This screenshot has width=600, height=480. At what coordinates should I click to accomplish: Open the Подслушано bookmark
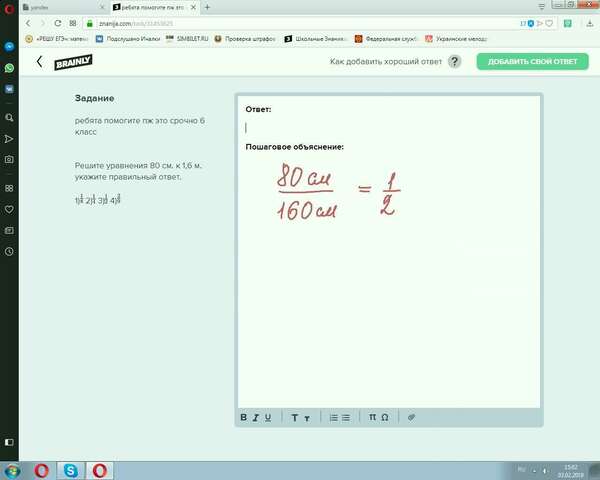pos(128,39)
